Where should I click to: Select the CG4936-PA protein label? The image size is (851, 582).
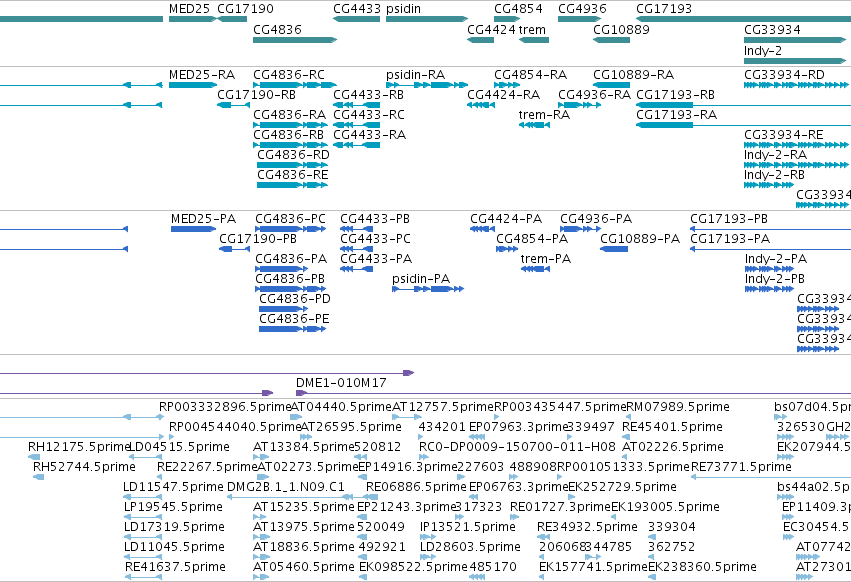click(596, 219)
